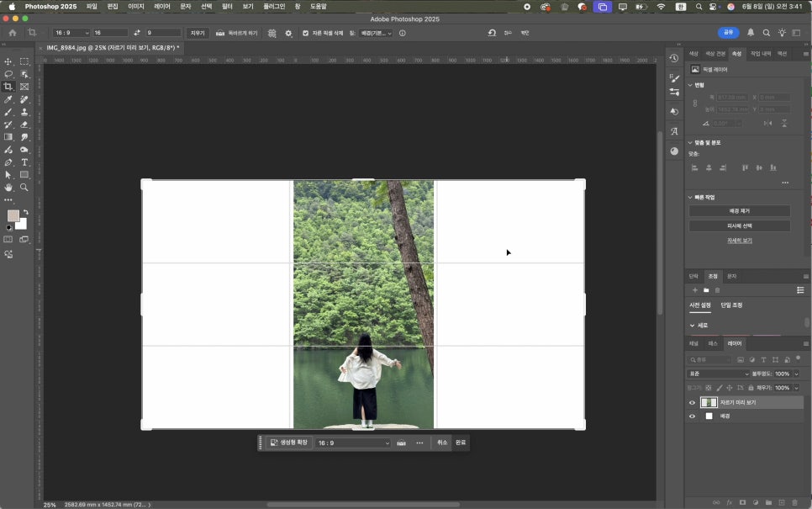Screen dimensions: 812x509
Task: Select the Brush tool
Action: tap(8, 112)
